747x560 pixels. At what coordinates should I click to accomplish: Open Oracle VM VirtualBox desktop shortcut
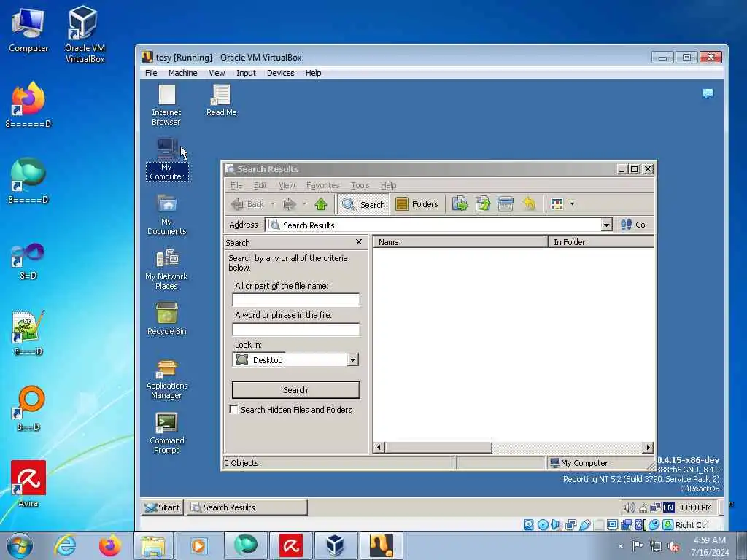point(85,34)
